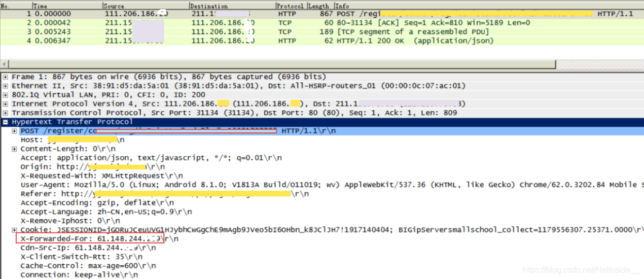Select the X-Remove-Iphost: 0 line
644x279 pixels.
tap(70, 221)
